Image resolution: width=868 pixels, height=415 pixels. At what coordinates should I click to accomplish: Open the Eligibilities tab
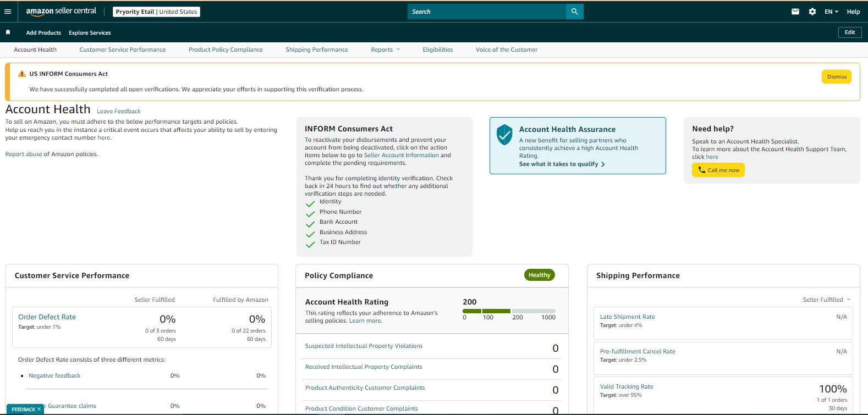(438, 49)
